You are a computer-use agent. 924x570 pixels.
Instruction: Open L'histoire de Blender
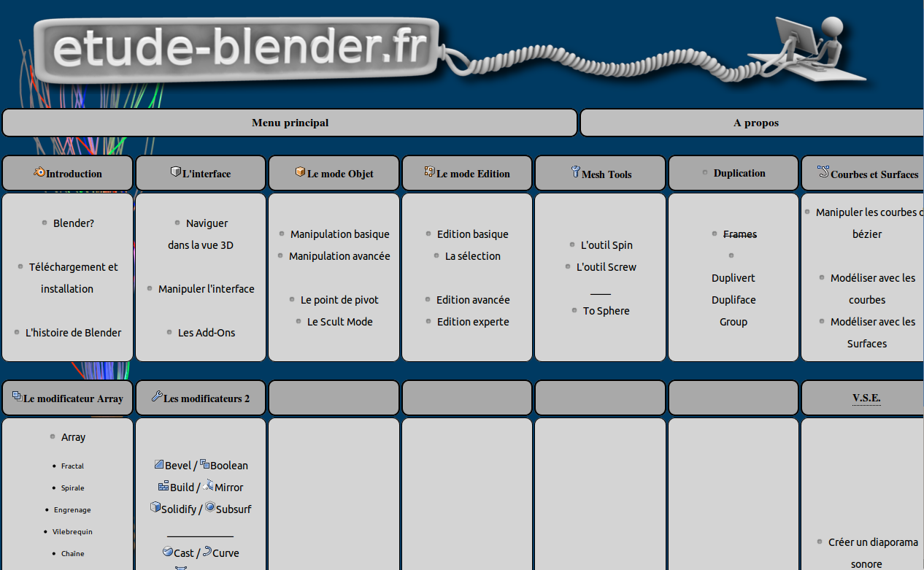pyautogui.click(x=74, y=332)
